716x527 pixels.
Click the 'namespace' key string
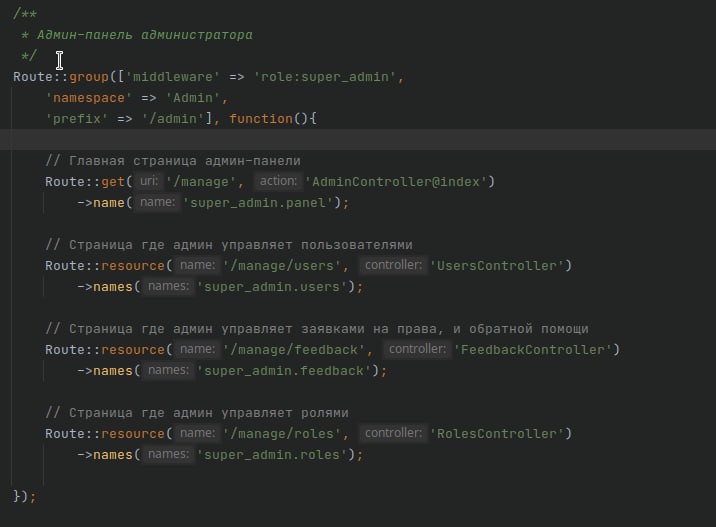click(x=89, y=98)
